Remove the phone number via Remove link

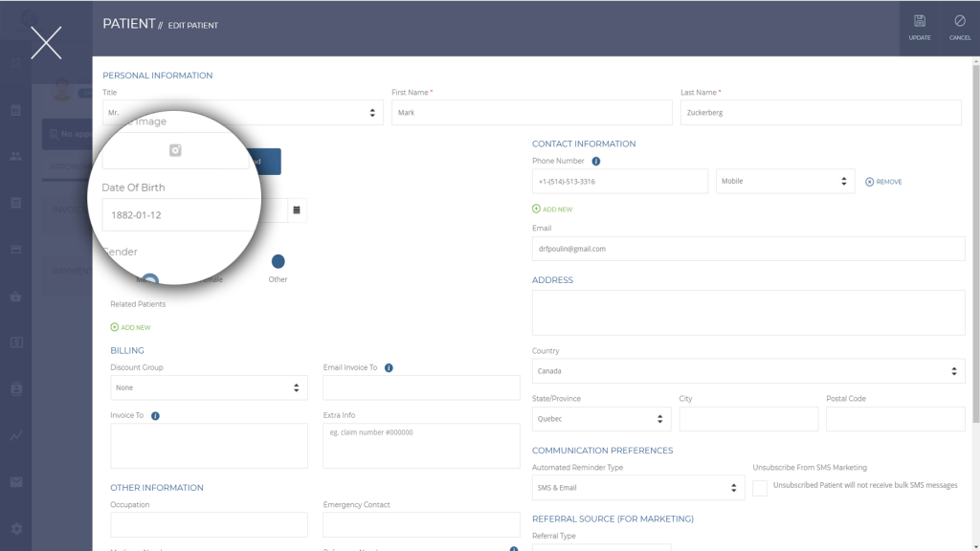[883, 182]
